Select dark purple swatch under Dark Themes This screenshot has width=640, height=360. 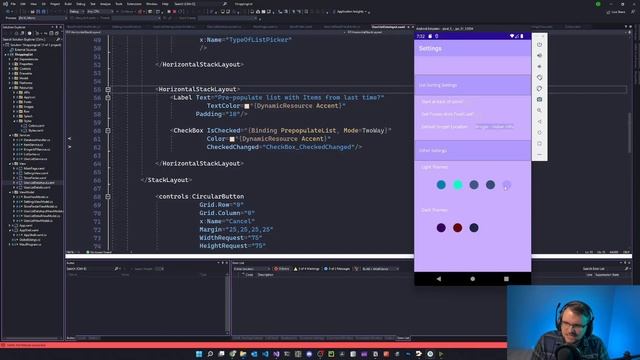click(x=441, y=228)
